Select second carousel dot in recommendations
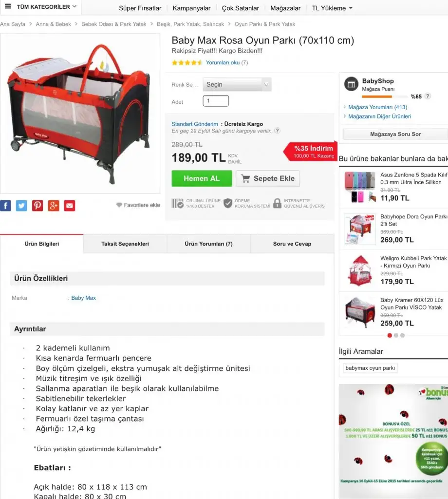Screen dimensions: 448x499 [396, 335]
